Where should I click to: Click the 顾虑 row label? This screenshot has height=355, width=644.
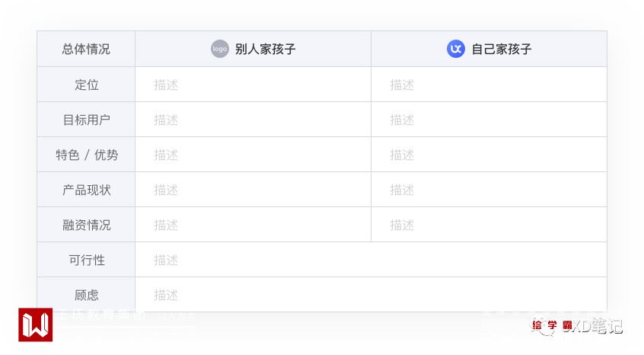point(86,295)
